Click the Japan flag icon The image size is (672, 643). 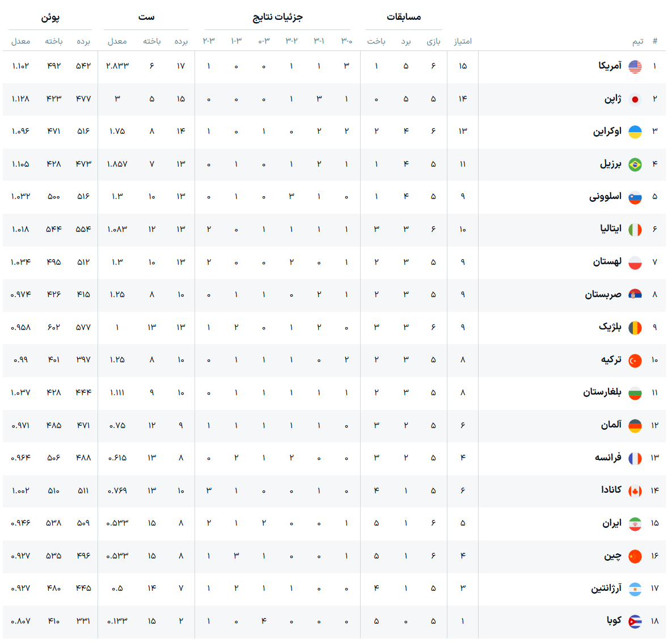[635, 99]
